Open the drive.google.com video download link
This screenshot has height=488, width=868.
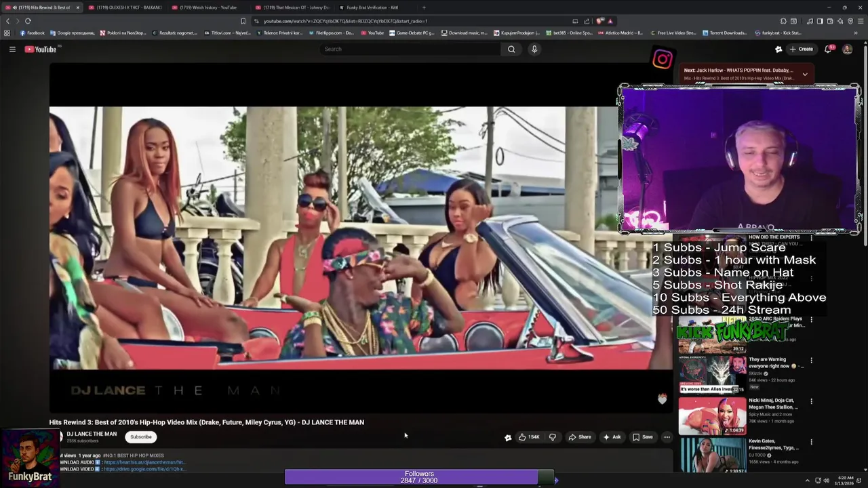tap(144, 469)
